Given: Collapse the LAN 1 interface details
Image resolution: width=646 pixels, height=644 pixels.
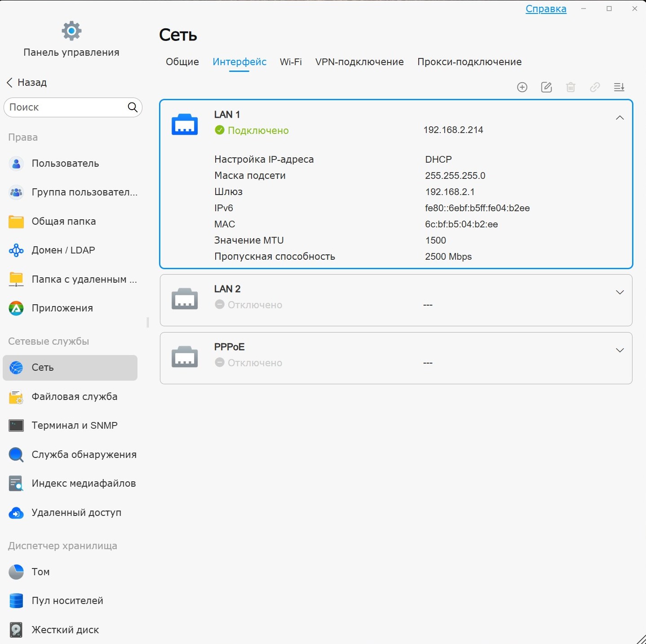Looking at the screenshot, I should click(619, 118).
